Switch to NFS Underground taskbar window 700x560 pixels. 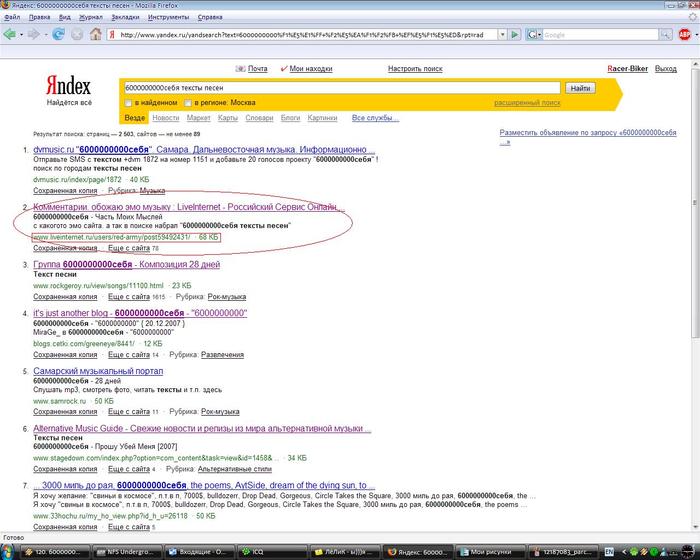point(127,552)
